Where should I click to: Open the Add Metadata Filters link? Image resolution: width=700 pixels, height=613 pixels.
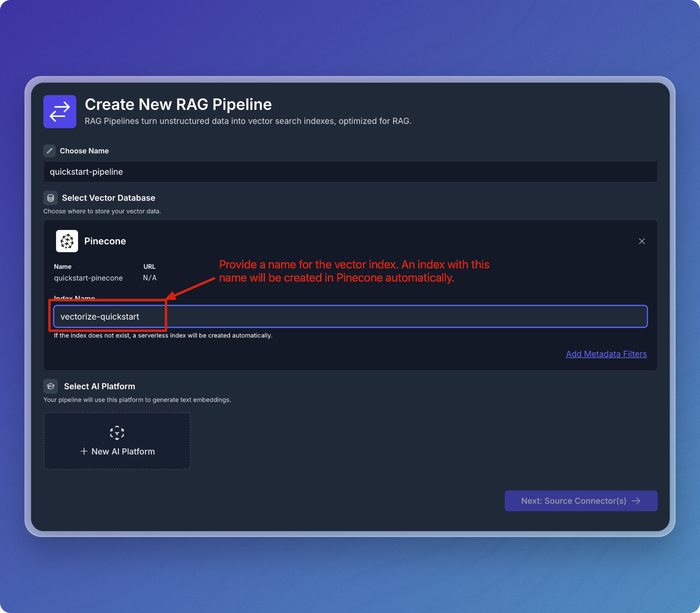(606, 354)
